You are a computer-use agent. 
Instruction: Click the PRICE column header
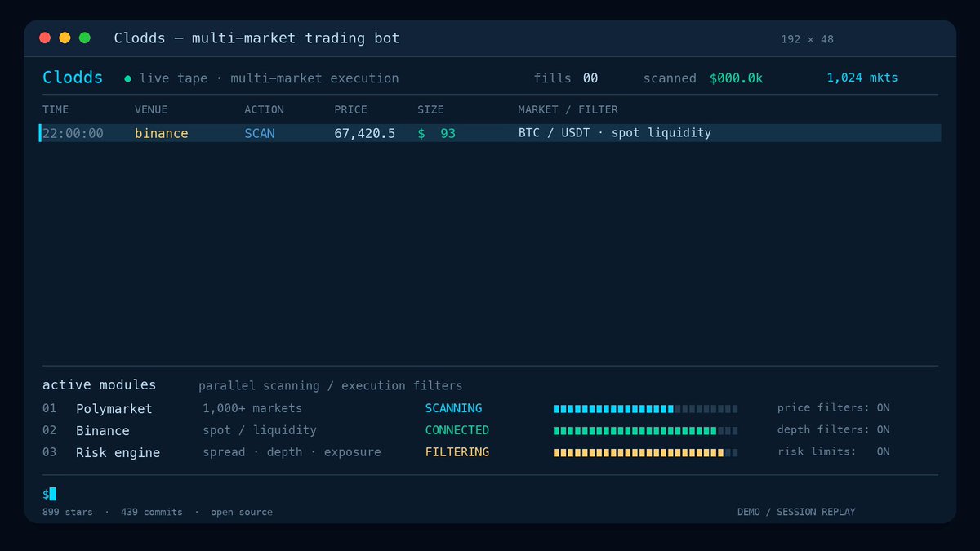point(350,109)
